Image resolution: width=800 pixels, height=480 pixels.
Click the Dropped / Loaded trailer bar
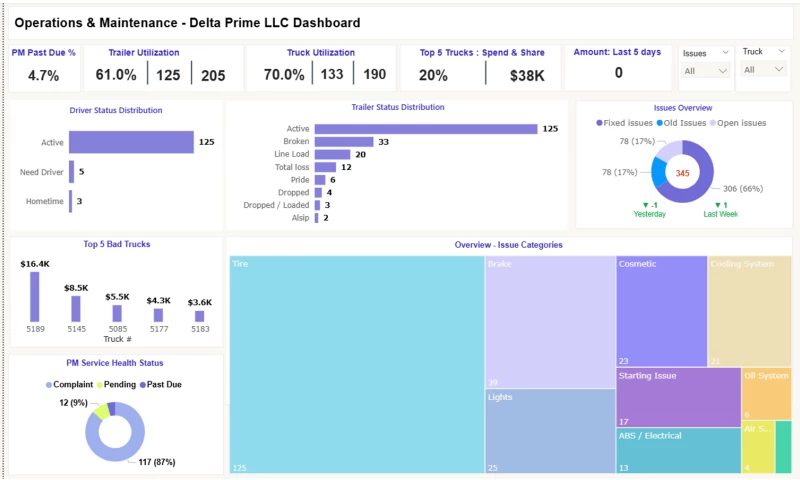pyautogui.click(x=317, y=206)
